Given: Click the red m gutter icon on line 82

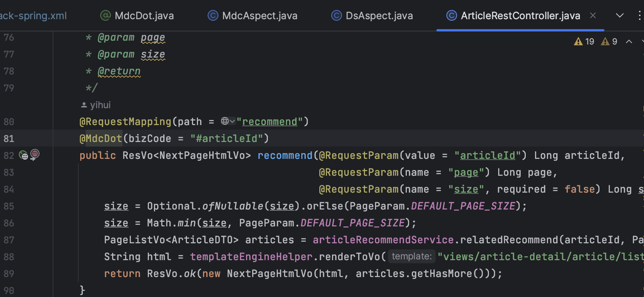Looking at the screenshot, I should 35,155.
